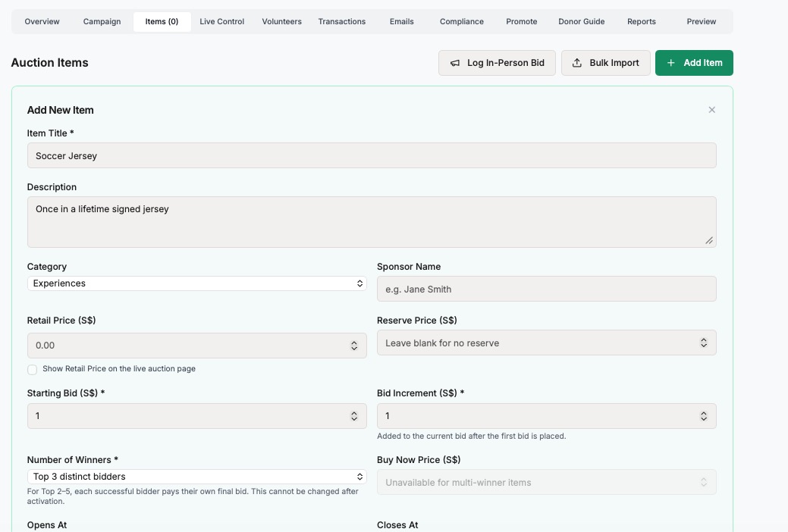Click the Retail Price stepper arrows
Viewport: 788px width, 532px height.
[353, 346]
